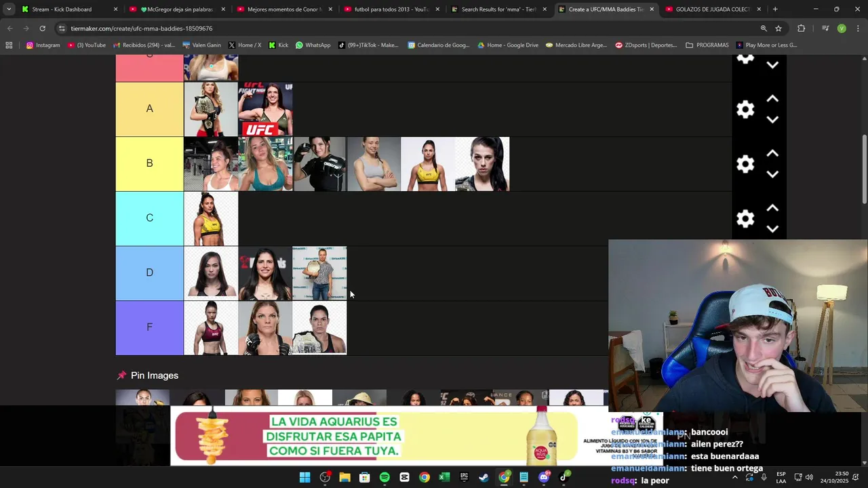Open the Chrome profile avatar

(842, 28)
